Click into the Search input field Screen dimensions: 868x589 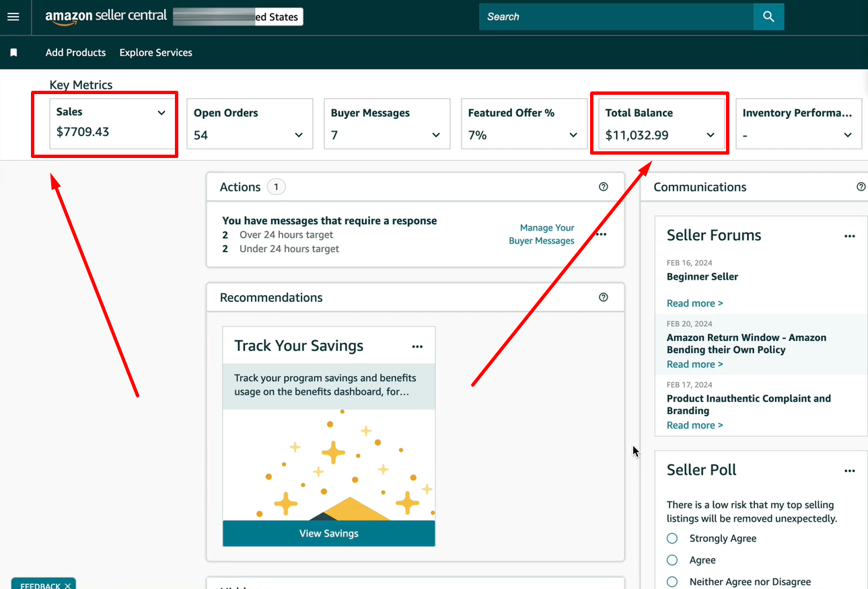click(616, 17)
